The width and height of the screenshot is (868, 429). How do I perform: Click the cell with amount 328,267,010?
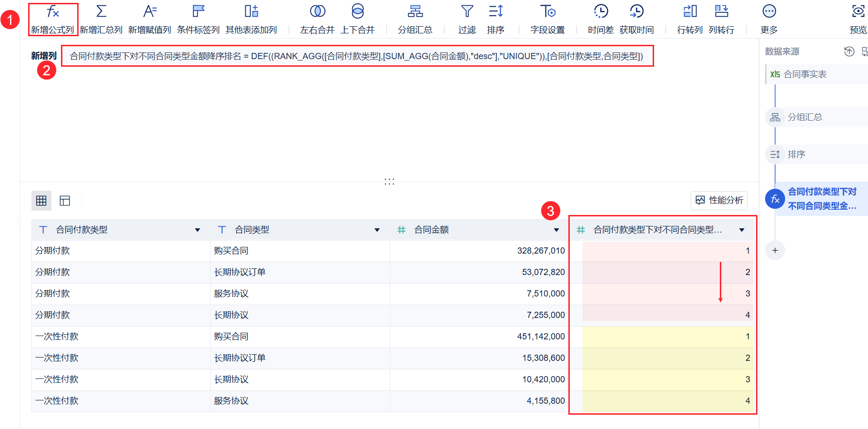[479, 251]
